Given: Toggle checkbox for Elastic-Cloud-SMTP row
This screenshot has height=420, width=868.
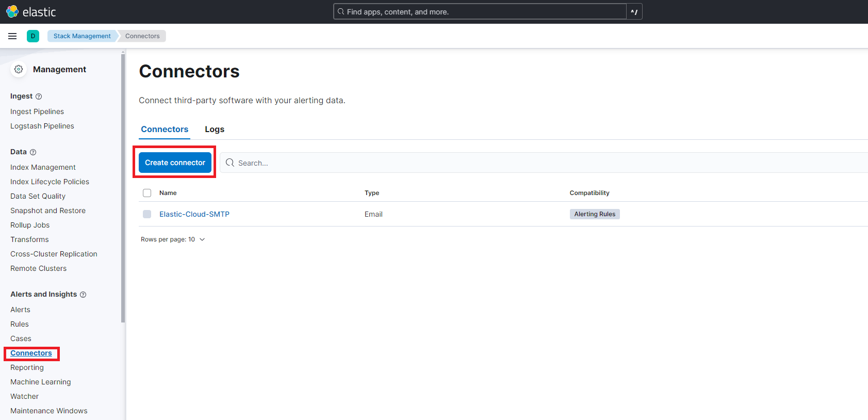Looking at the screenshot, I should (147, 214).
